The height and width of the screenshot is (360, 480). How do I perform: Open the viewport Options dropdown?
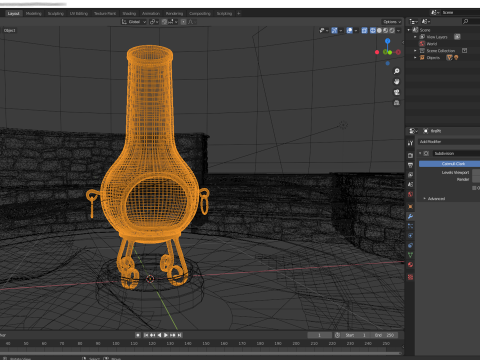[392, 22]
